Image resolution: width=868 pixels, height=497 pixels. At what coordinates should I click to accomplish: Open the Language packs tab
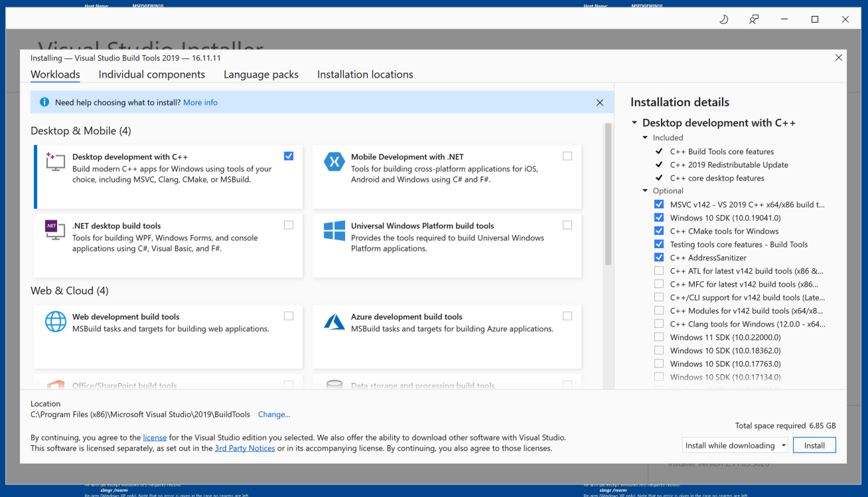point(261,74)
